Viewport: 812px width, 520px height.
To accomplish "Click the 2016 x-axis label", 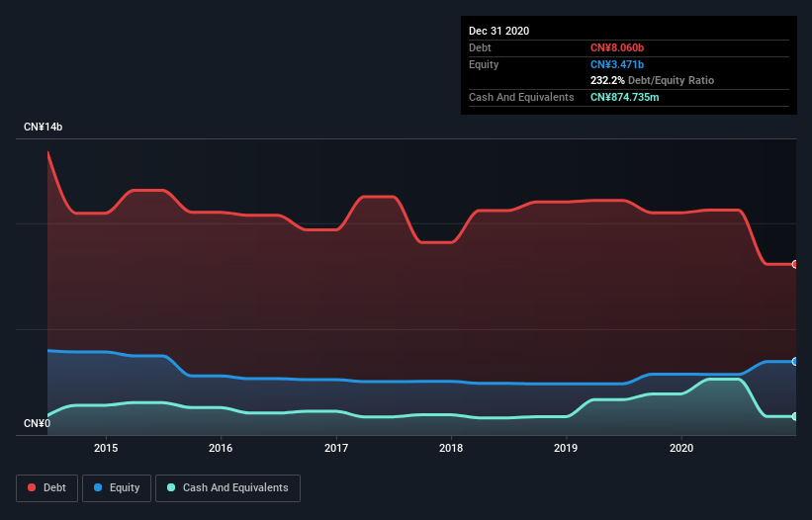I will pyautogui.click(x=221, y=448).
